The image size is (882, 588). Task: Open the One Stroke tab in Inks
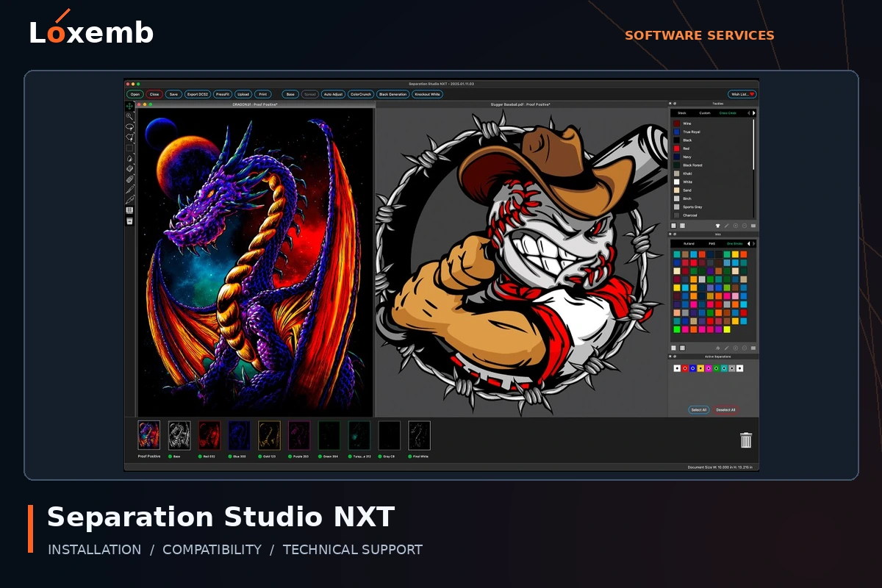[735, 243]
